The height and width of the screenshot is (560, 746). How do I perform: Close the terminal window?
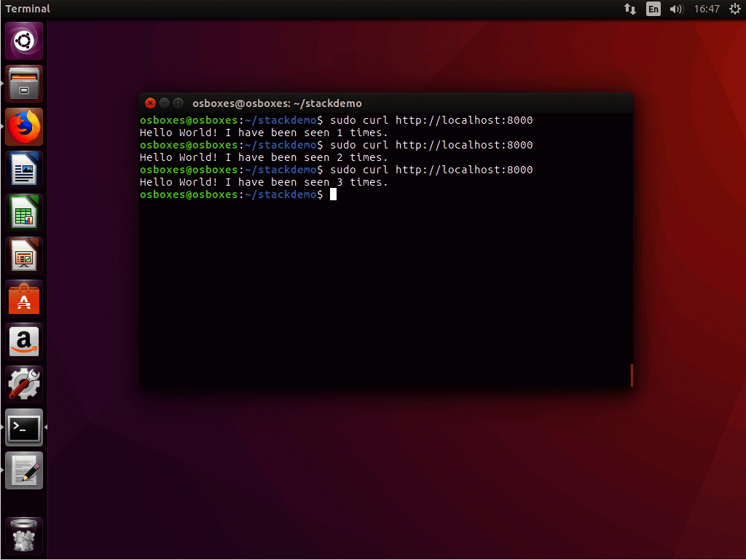point(151,103)
